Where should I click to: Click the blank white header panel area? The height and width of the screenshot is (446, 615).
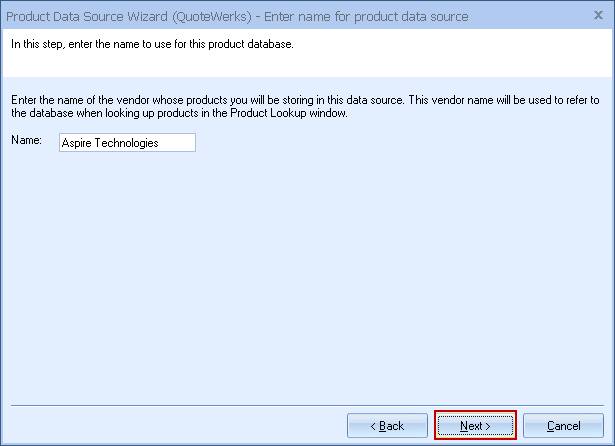[450, 60]
